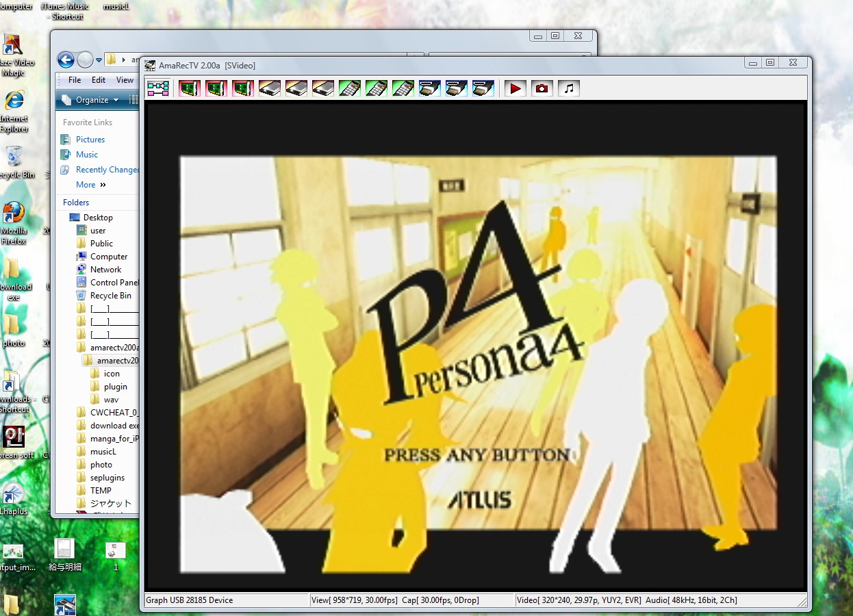Toggle audio with the music note icon
The width and height of the screenshot is (853, 616).
click(569, 88)
